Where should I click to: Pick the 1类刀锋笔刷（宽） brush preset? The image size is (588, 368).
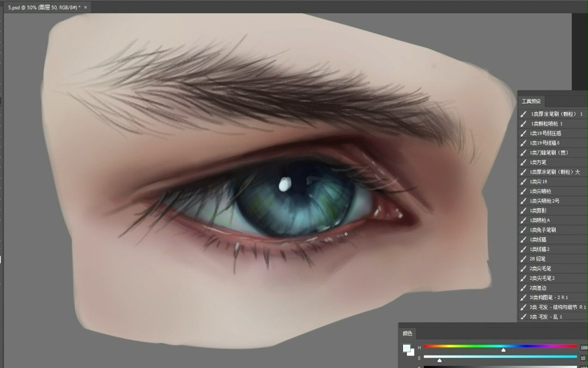553,153
